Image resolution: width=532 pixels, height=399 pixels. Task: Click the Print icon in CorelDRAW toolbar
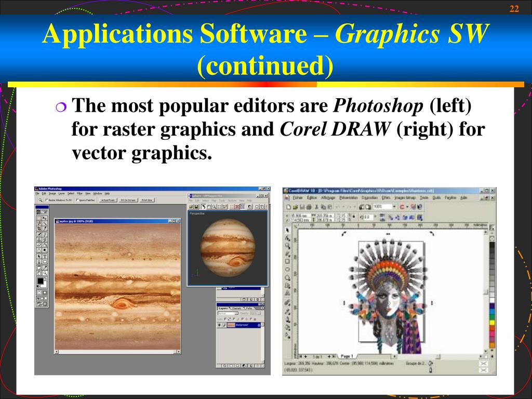pyautogui.click(x=309, y=207)
